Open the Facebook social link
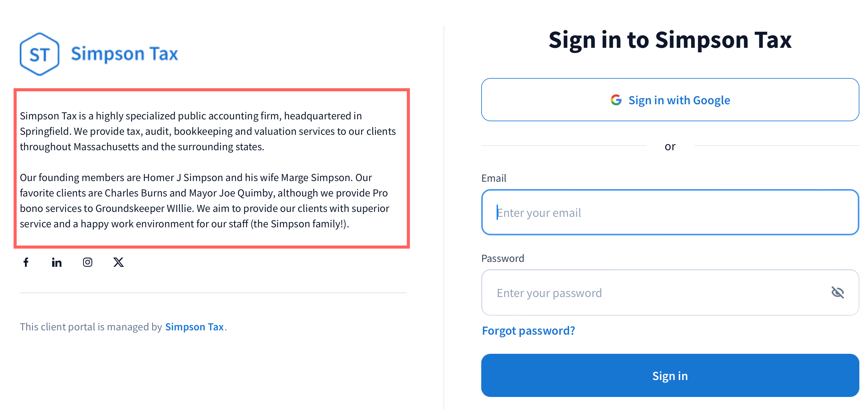Screen dimensions: 868x409 (26, 262)
